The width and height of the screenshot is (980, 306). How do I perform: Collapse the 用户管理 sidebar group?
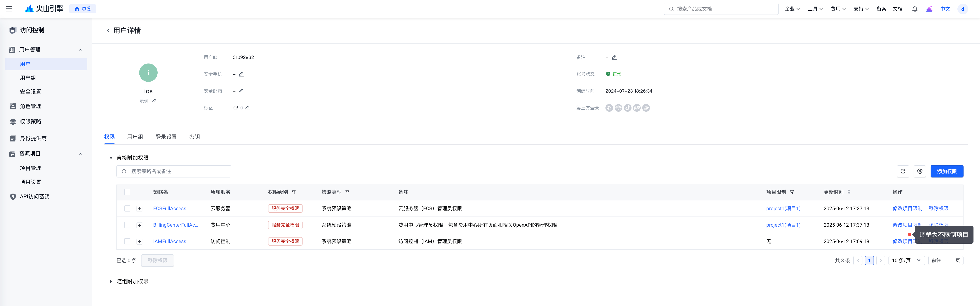click(x=80, y=49)
